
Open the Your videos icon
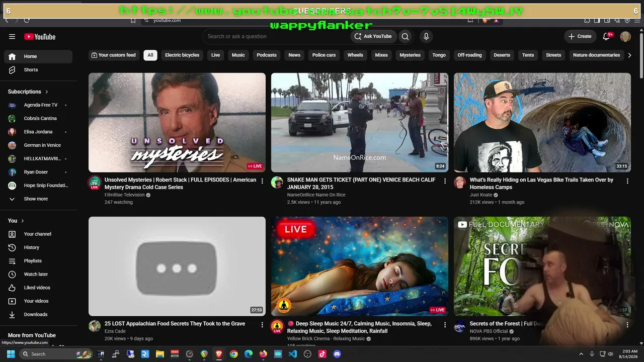[12, 301]
